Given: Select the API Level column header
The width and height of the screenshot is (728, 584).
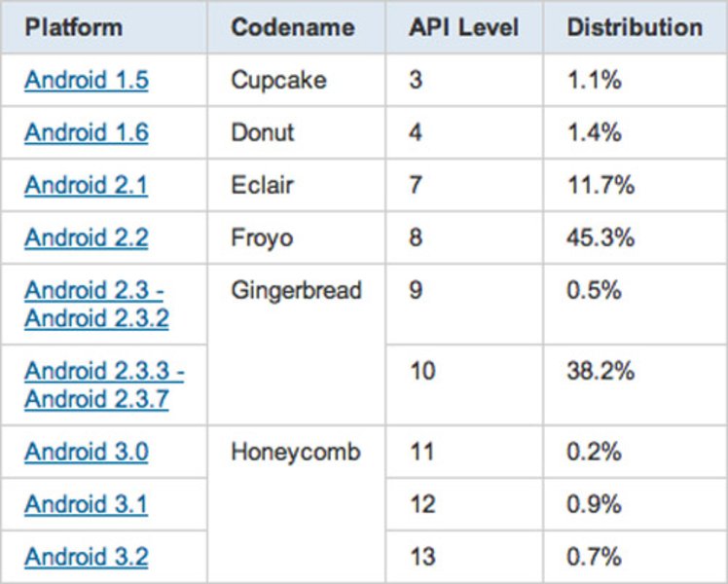Looking at the screenshot, I should tap(465, 26).
